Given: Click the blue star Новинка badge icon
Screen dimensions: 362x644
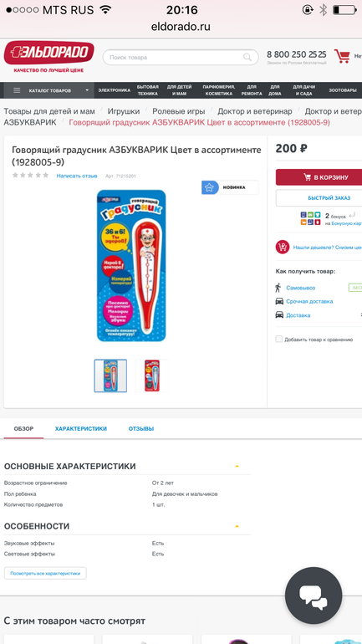Looking at the screenshot, I should [210, 187].
